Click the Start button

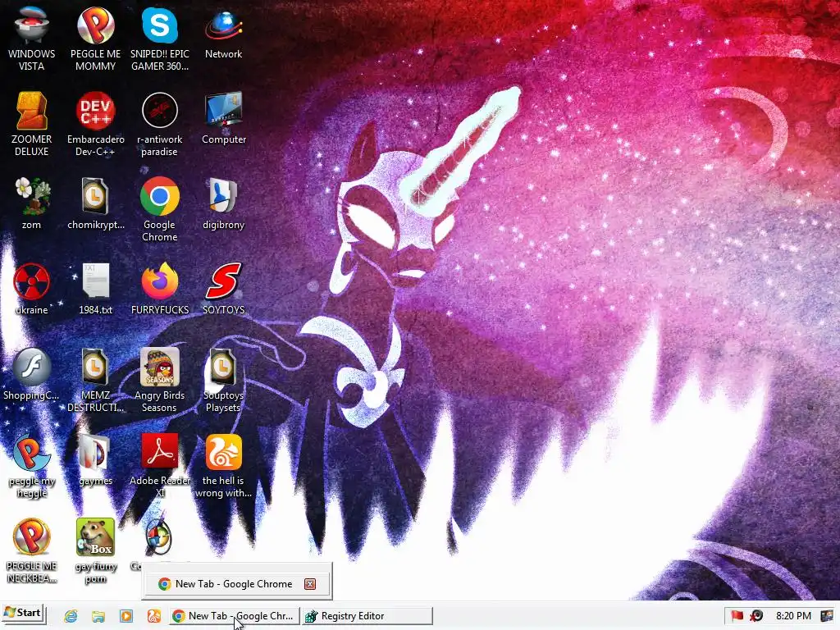(23, 613)
